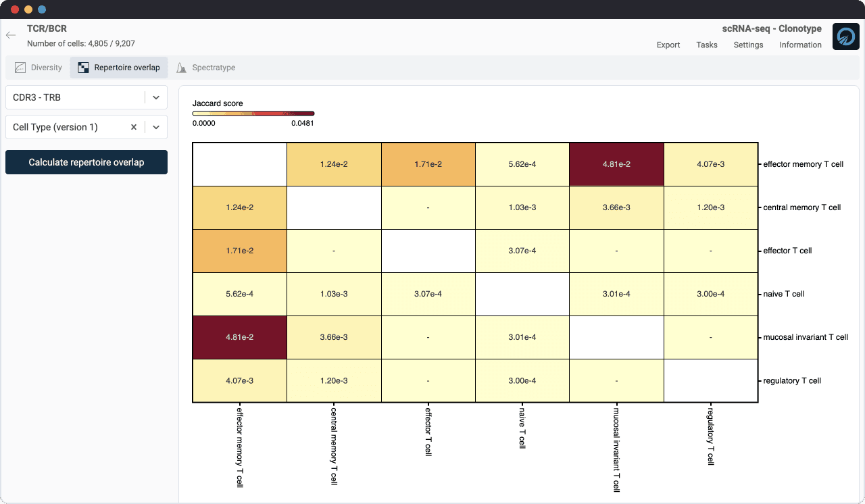Viewport: 865px width, 504px height.
Task: Click the Repertoire overlap checkerboard icon
Action: click(x=83, y=68)
